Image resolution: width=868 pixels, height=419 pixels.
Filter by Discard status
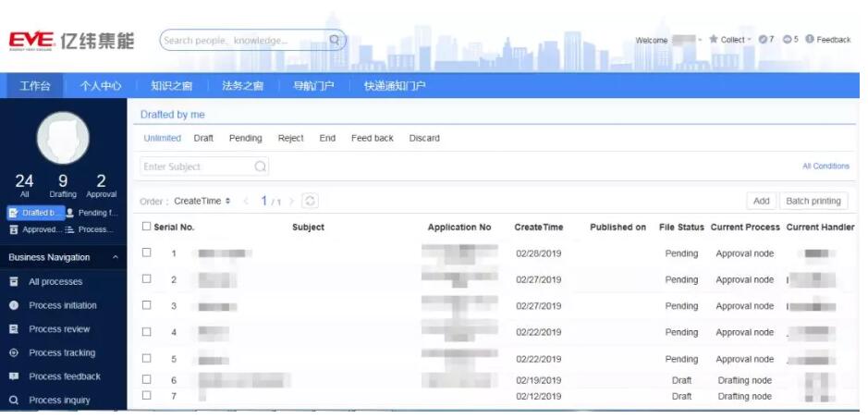click(x=424, y=138)
